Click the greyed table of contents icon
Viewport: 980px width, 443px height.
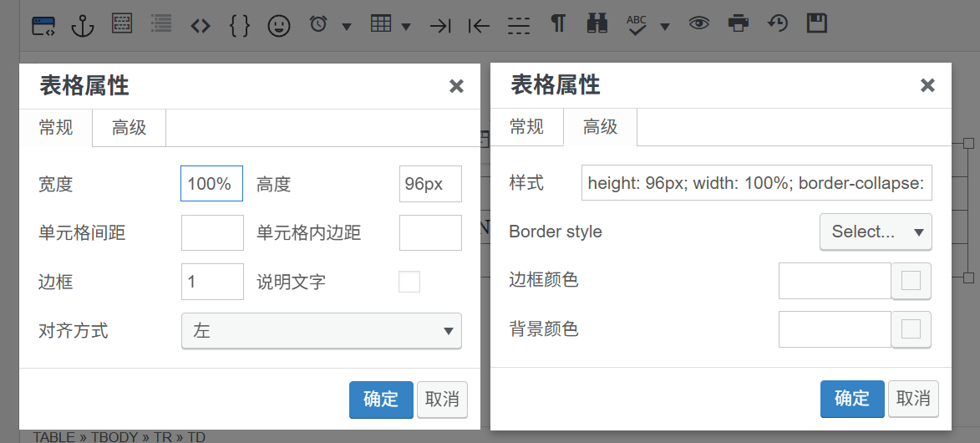[162, 23]
